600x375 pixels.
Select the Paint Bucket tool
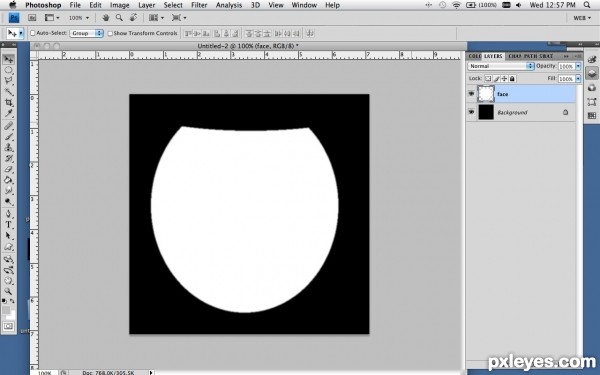(8, 180)
